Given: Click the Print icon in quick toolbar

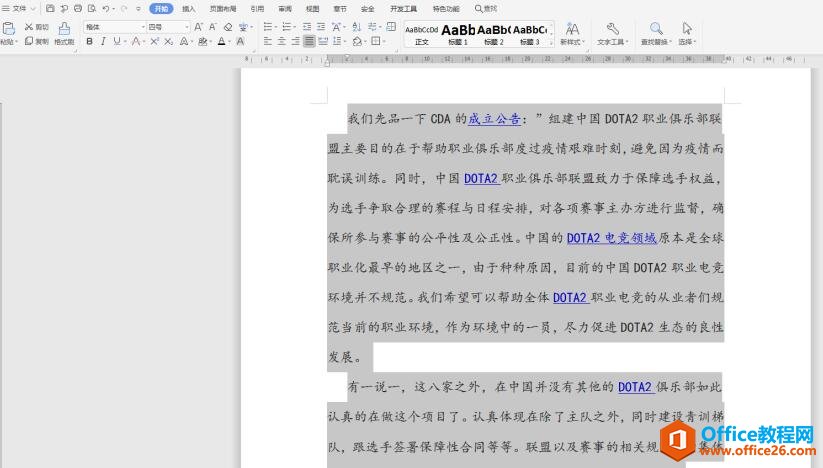Looking at the screenshot, I should click(x=78, y=8).
